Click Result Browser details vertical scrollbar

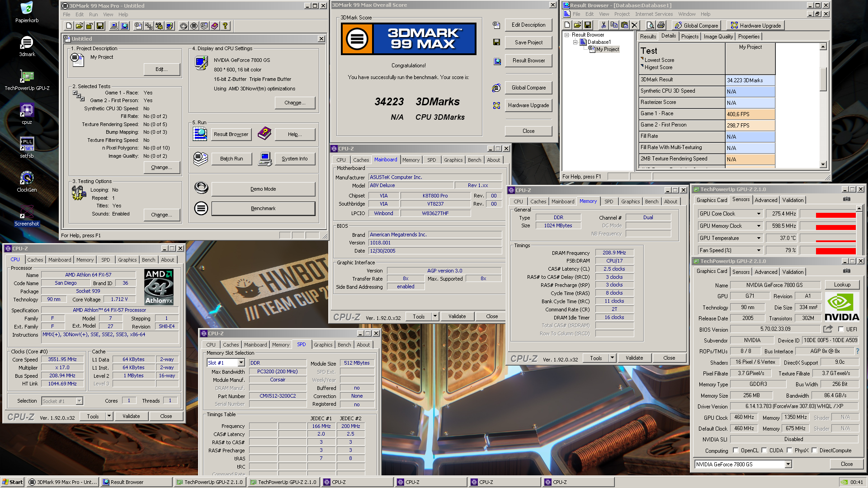823,105
